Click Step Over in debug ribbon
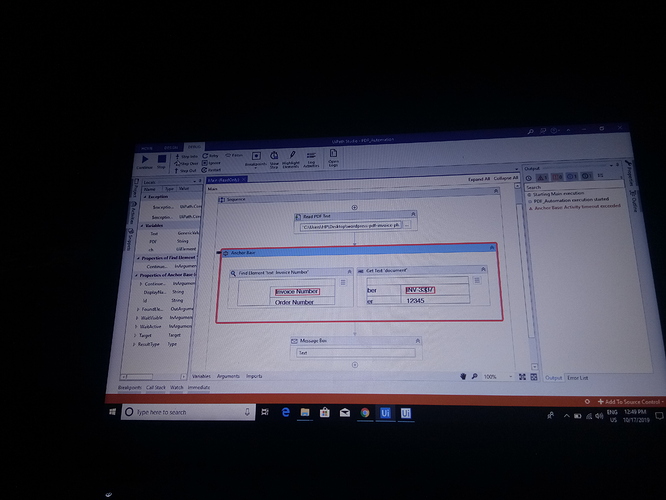The height and width of the screenshot is (500, 666). 186,164
